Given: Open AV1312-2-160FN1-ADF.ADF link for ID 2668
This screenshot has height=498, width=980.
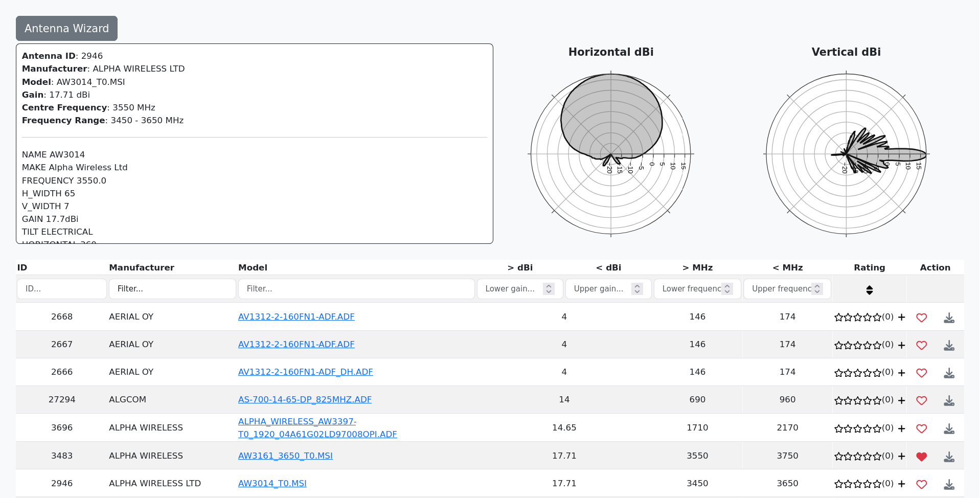Looking at the screenshot, I should (x=296, y=316).
